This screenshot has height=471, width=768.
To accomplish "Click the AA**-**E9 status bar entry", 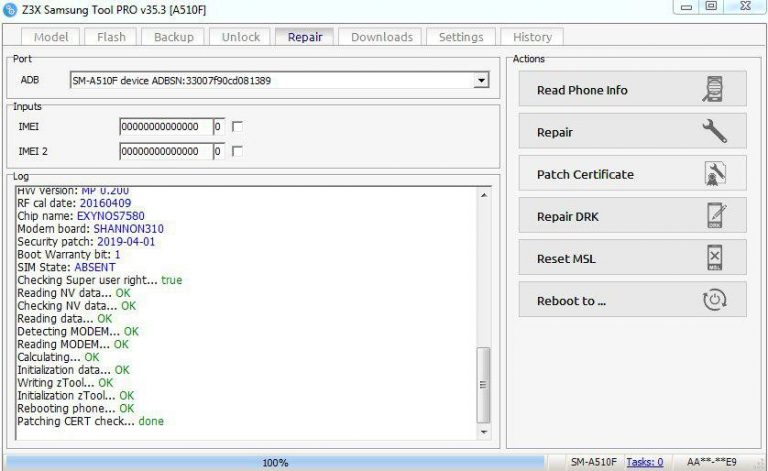I will [711, 462].
